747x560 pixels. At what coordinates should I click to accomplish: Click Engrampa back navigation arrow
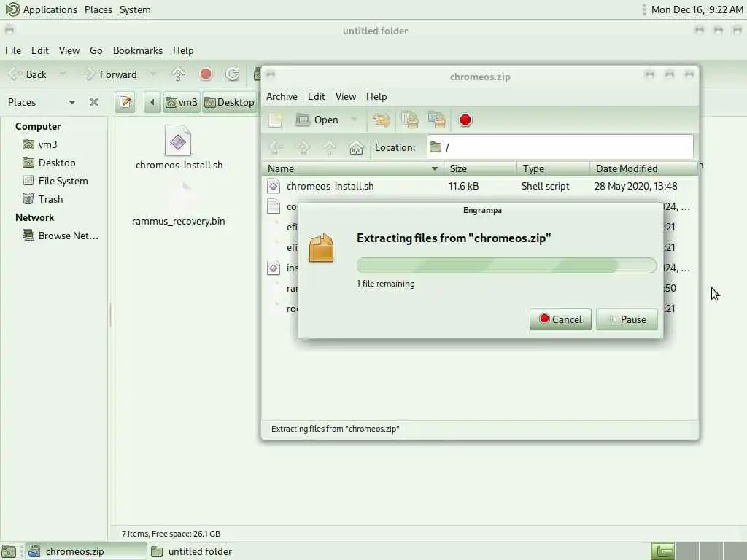[x=276, y=147]
